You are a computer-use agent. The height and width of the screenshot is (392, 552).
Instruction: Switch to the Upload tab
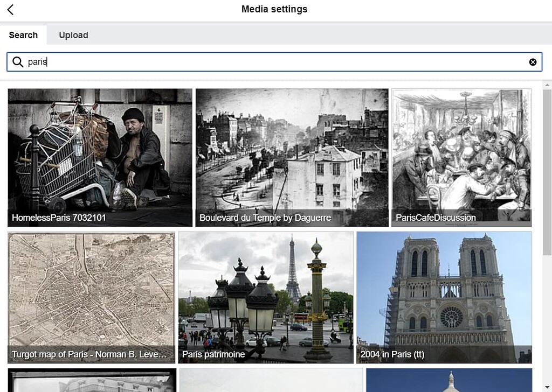pos(73,35)
